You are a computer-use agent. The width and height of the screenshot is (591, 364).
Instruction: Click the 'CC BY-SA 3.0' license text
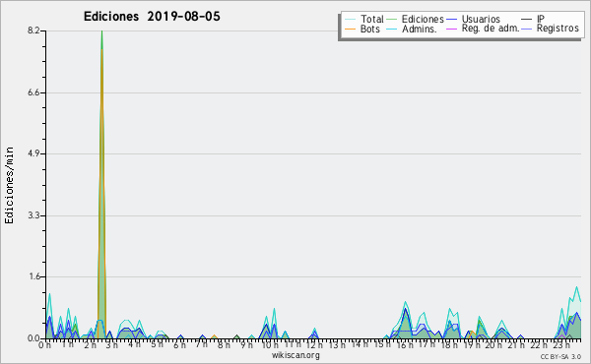(560, 356)
